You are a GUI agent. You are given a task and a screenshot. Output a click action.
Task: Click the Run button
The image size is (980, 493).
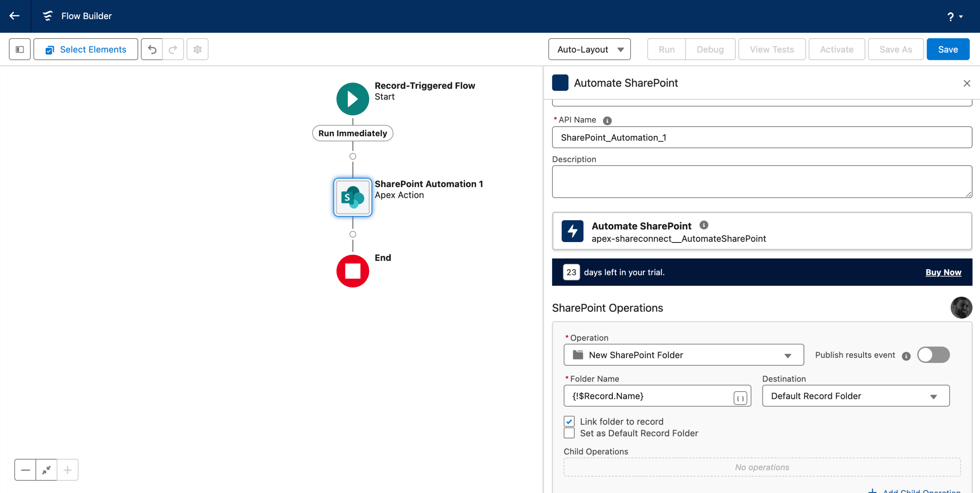[x=667, y=49]
